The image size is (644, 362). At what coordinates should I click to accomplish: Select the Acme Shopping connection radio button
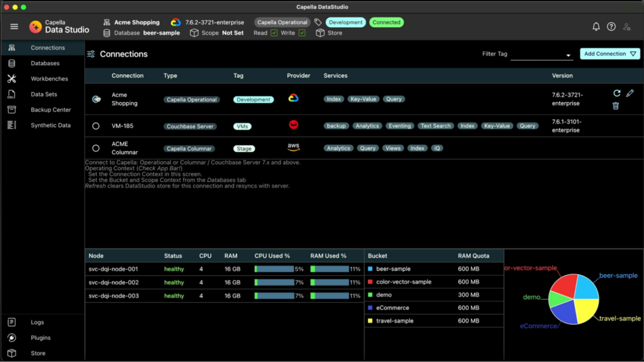click(x=96, y=99)
